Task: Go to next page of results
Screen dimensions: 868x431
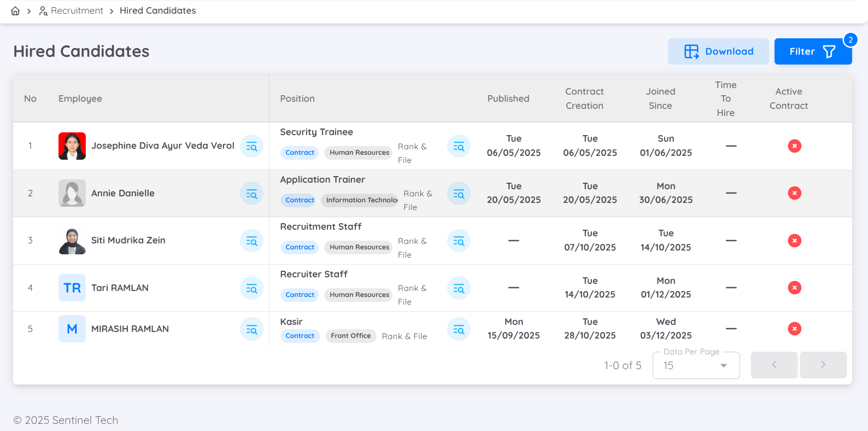Action: (x=823, y=365)
